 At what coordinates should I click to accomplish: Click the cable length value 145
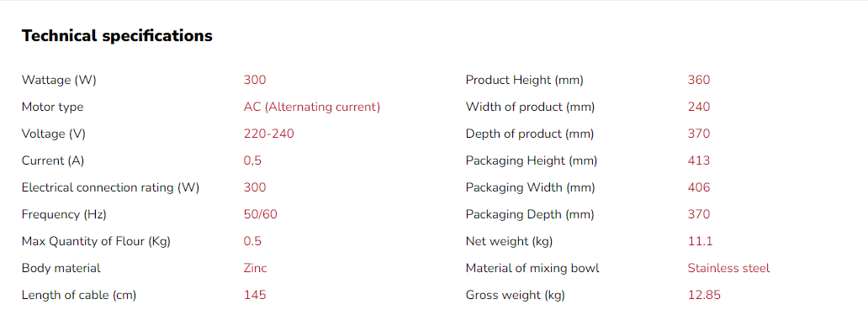pos(255,295)
